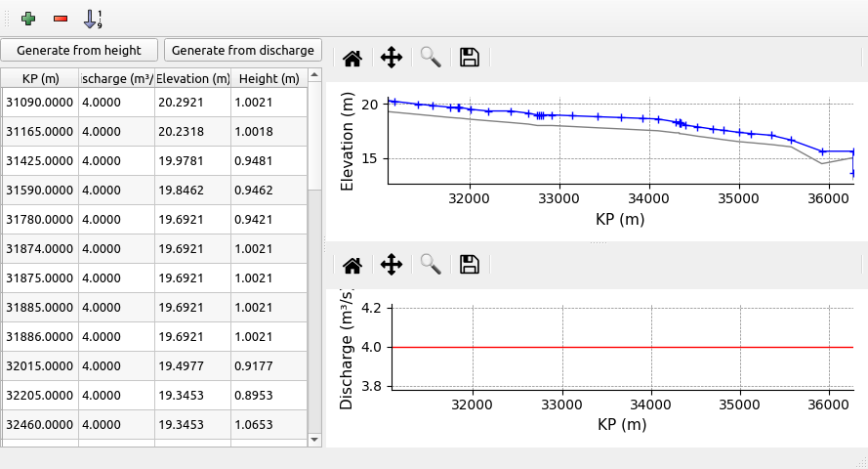Click the sort ascending arrow icon
This screenshot has width=868, height=469.
click(93, 18)
